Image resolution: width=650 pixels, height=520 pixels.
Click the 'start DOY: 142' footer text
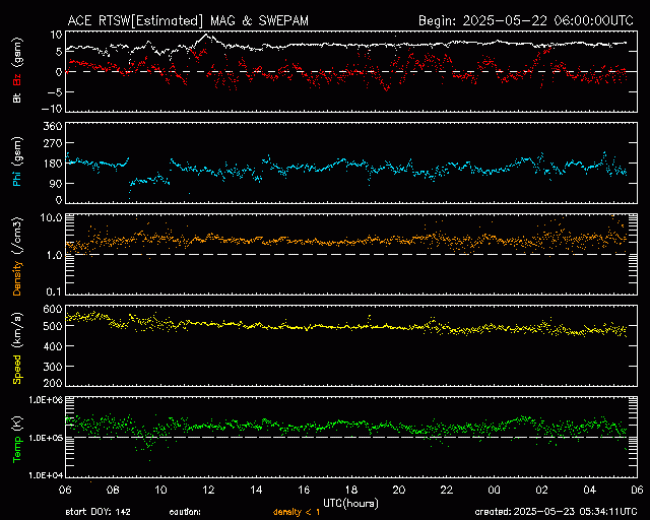coord(98,512)
